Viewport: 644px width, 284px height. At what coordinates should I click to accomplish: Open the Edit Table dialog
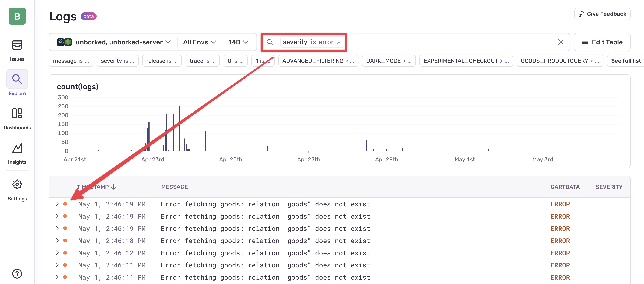pos(602,42)
